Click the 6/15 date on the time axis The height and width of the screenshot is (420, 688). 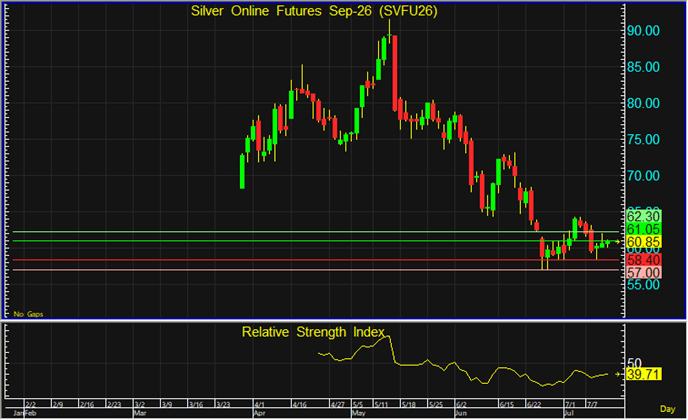506,404
